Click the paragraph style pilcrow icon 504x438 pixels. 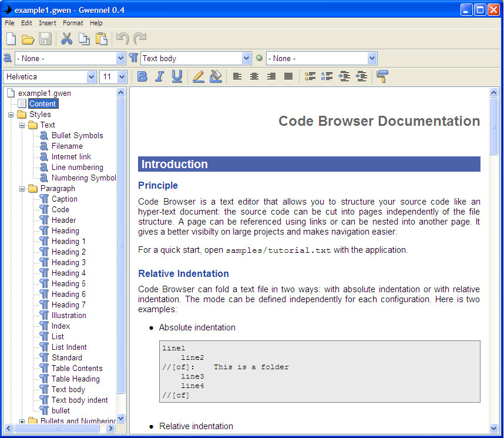tap(133, 58)
